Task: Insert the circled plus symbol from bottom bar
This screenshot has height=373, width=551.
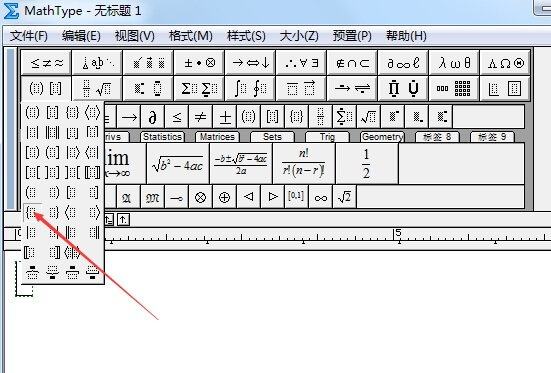Action: (225, 197)
